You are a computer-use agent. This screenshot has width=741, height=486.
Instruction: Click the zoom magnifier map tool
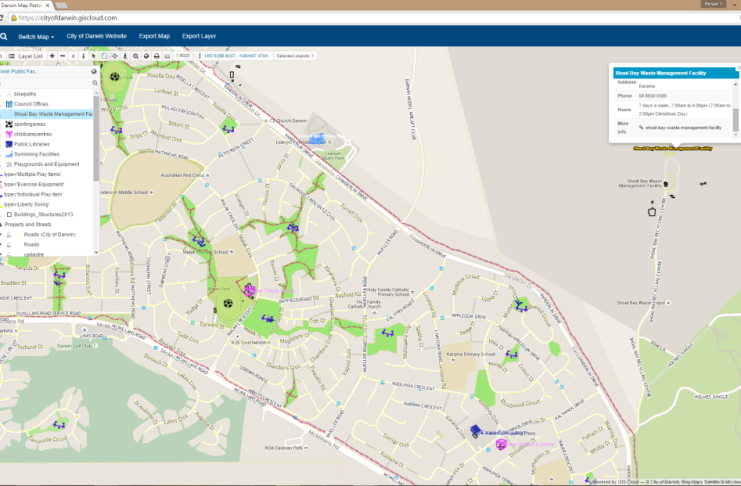tap(136, 56)
